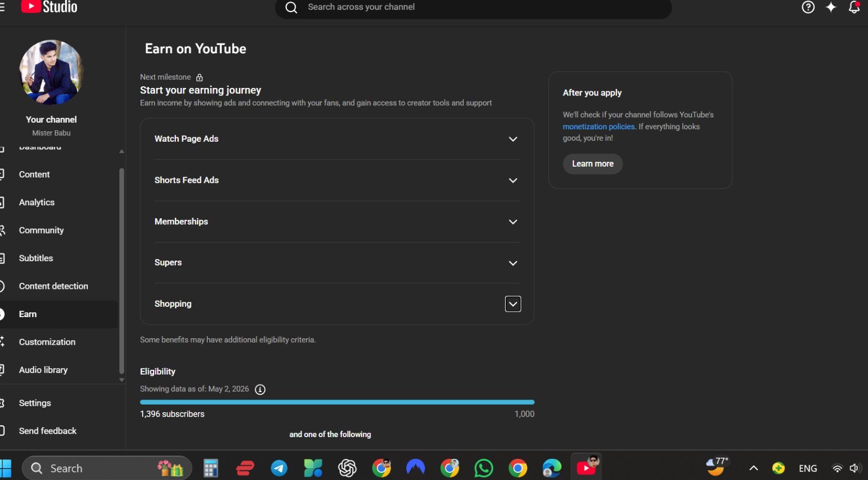The height and width of the screenshot is (480, 868).
Task: Click the Windows taskbar Search box
Action: click(107, 468)
